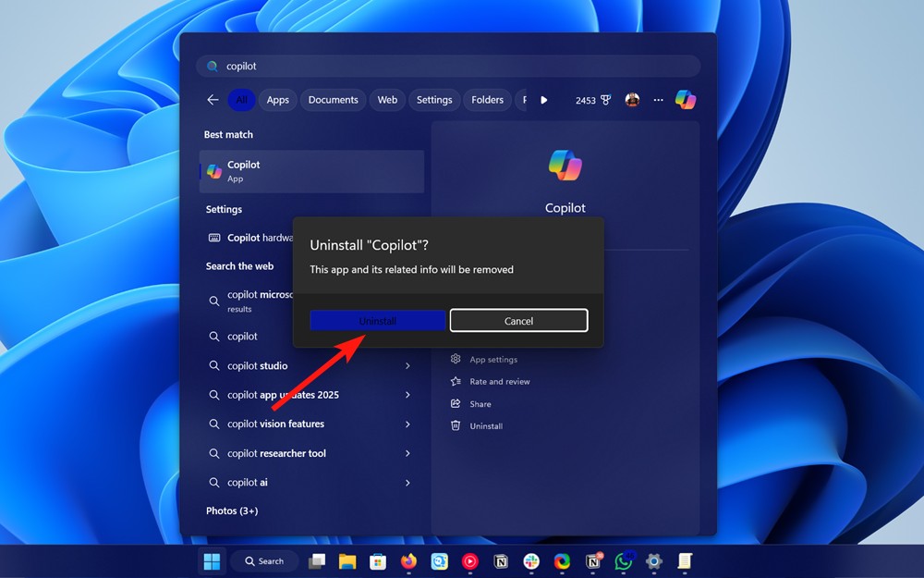924x578 pixels.
Task: Choose Rate and review in the preview pane
Action: (x=491, y=382)
